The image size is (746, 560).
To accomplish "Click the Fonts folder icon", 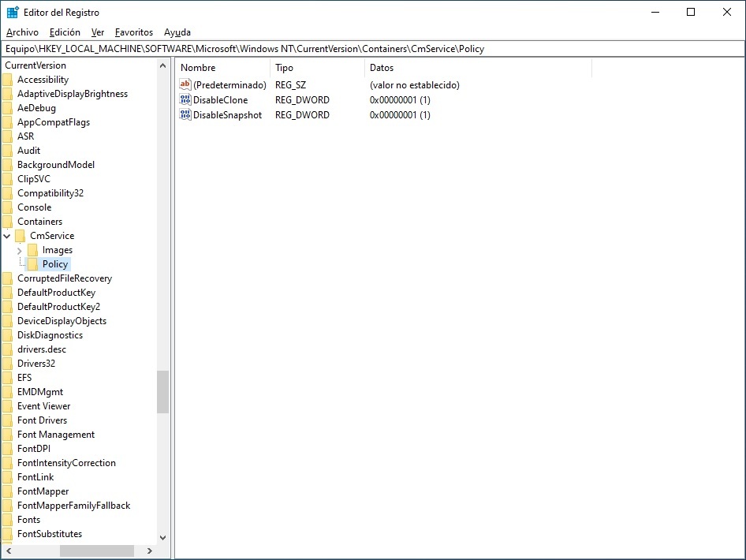I will tap(8, 520).
